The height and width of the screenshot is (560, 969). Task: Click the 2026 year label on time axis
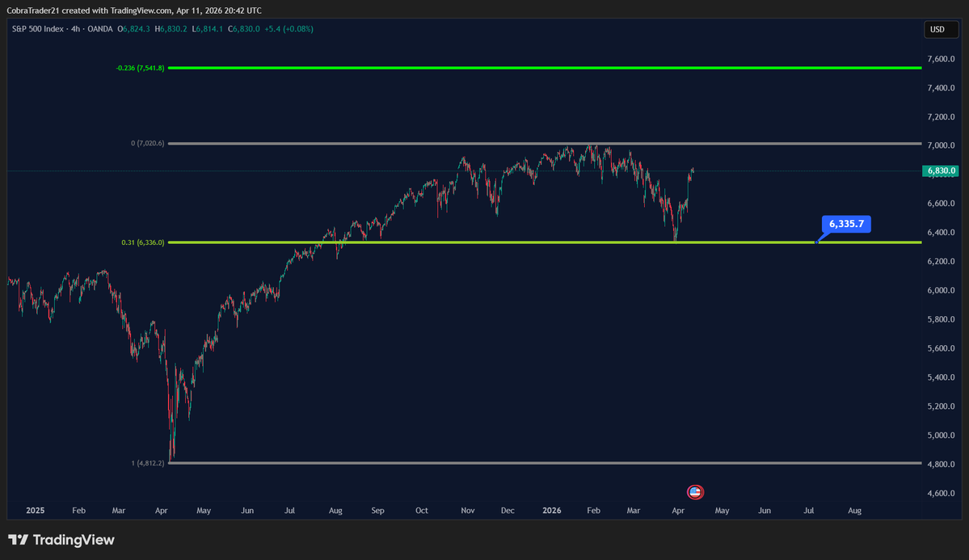552,511
